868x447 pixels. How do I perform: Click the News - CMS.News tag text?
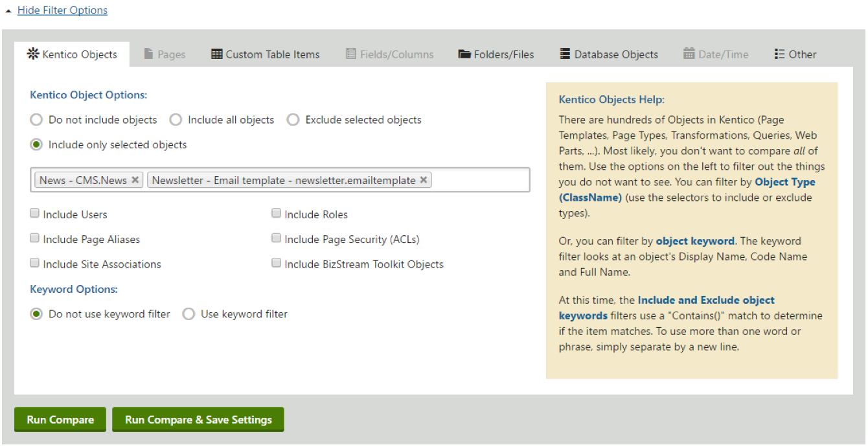pos(83,180)
